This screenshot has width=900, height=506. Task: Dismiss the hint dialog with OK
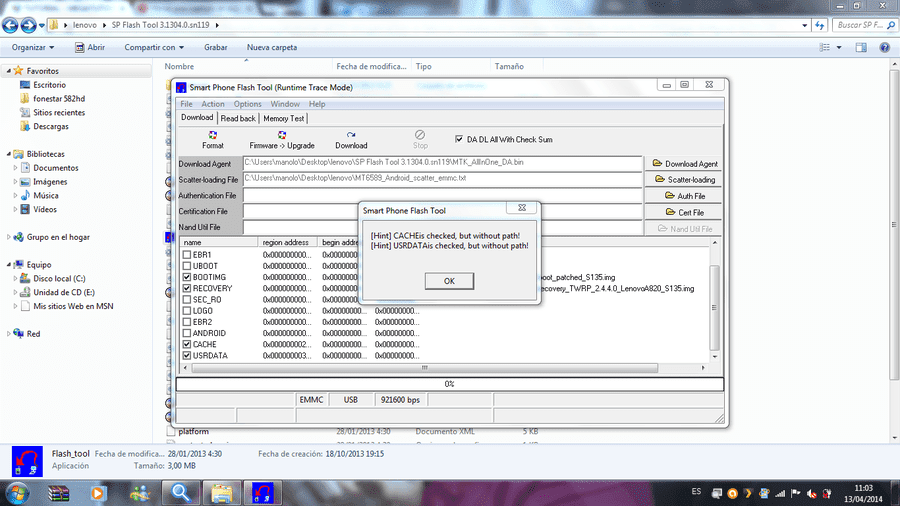(x=449, y=281)
